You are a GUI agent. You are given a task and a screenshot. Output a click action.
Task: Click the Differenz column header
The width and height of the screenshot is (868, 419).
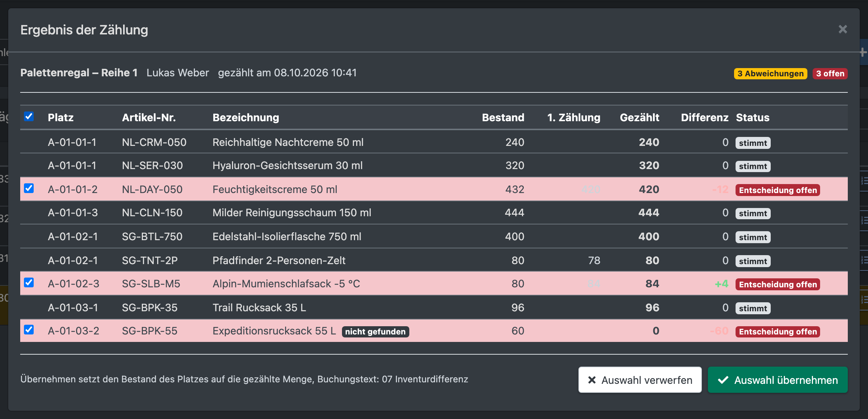(705, 117)
